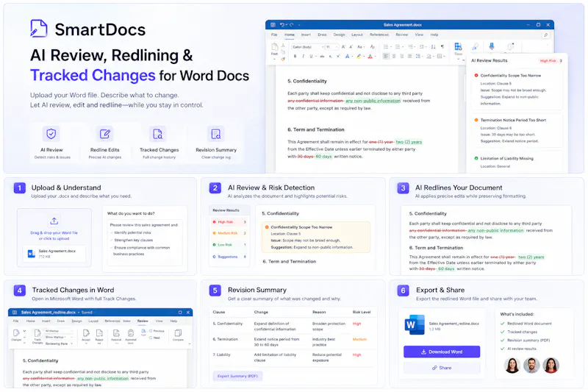
Task: Click 'Termination Notice Period Too Short' result
Action: click(513, 120)
